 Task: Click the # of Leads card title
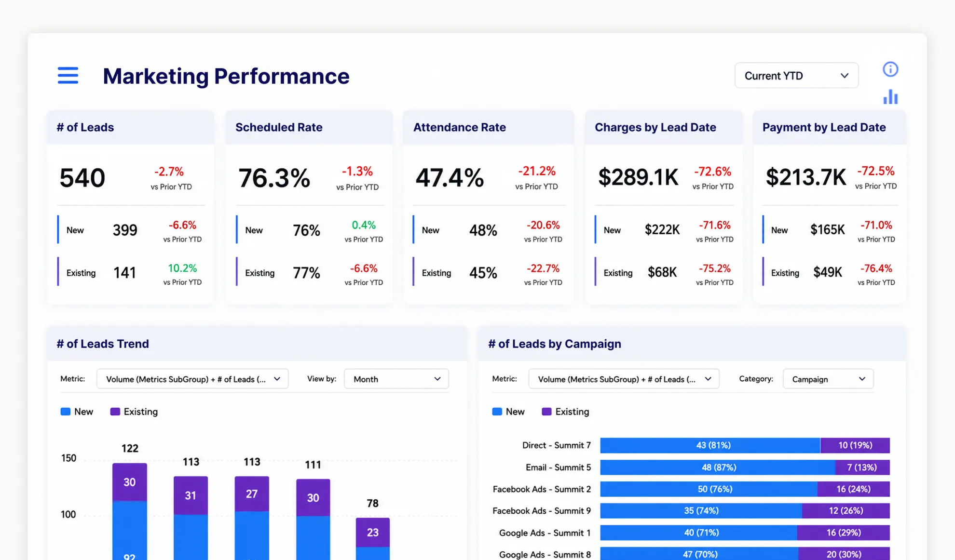point(85,127)
